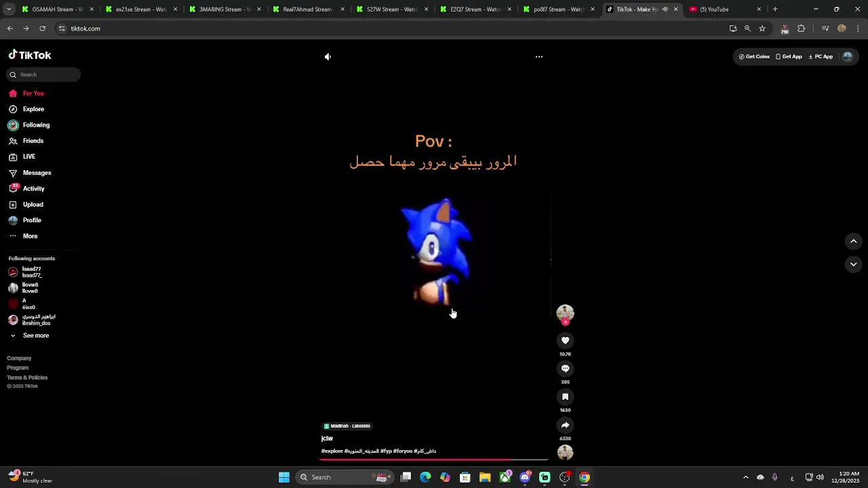Switch to 3MARING Stream browser tab

[x=226, y=9]
